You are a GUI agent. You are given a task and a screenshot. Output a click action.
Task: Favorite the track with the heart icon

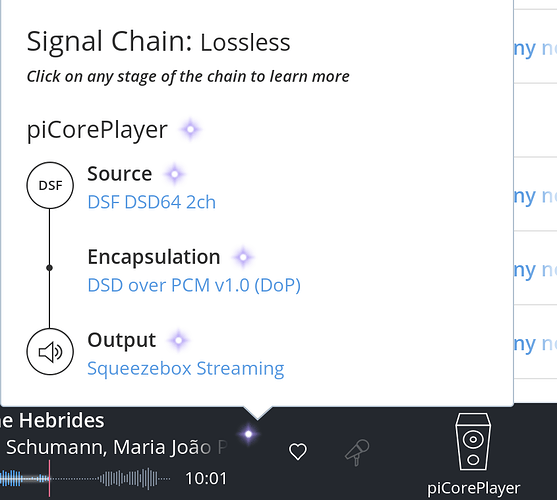298,452
